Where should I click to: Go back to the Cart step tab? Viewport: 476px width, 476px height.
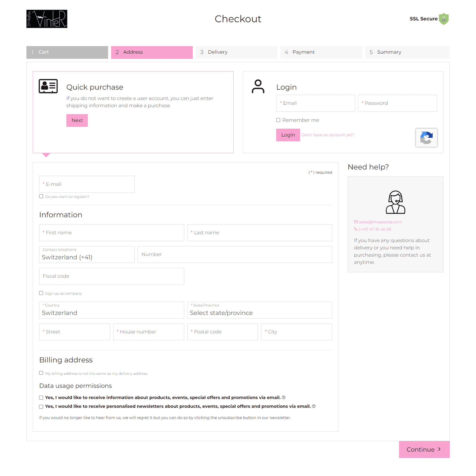67,52
